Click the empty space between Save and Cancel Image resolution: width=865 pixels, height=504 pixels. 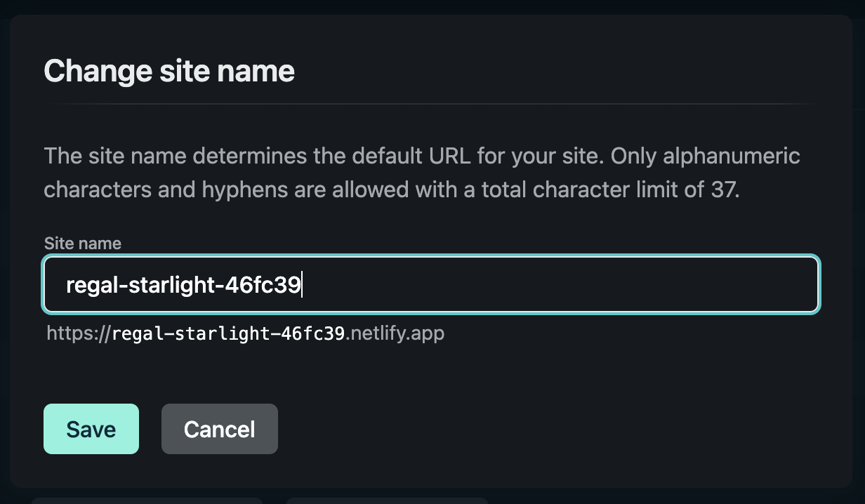click(x=150, y=428)
